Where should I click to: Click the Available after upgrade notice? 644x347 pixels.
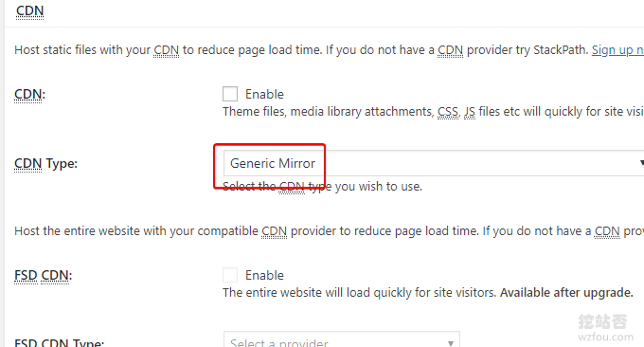click(x=566, y=292)
